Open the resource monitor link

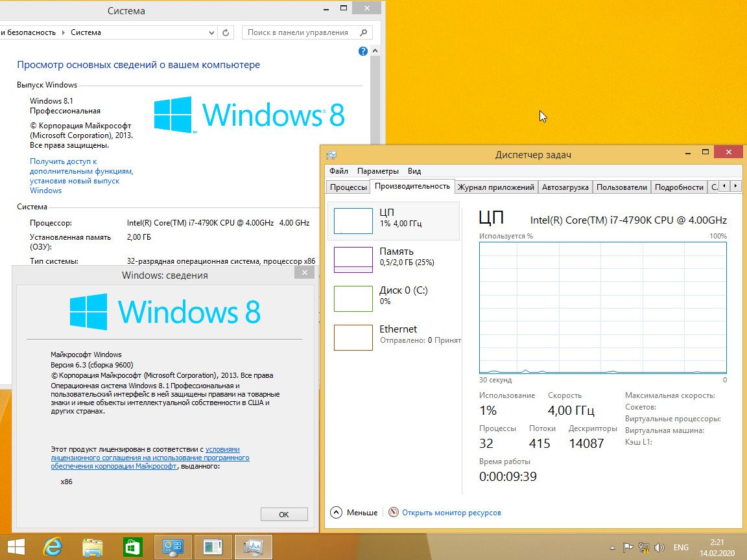(x=451, y=512)
